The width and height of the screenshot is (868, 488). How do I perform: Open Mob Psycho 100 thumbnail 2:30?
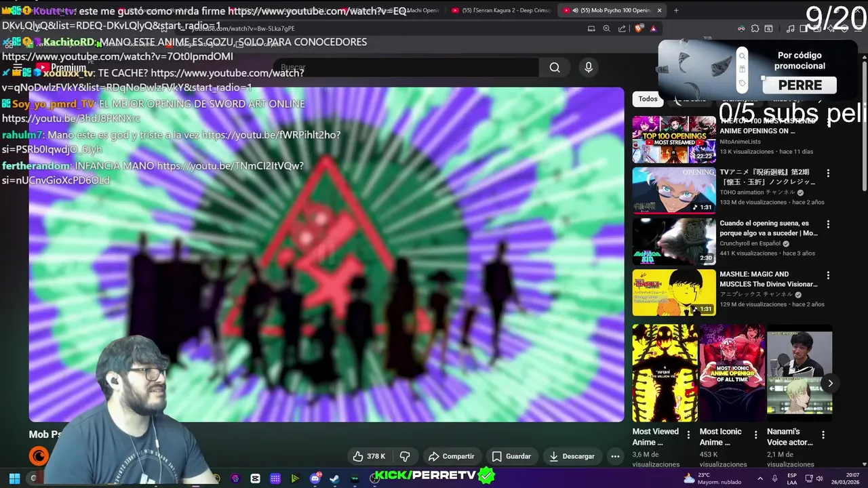(x=674, y=241)
